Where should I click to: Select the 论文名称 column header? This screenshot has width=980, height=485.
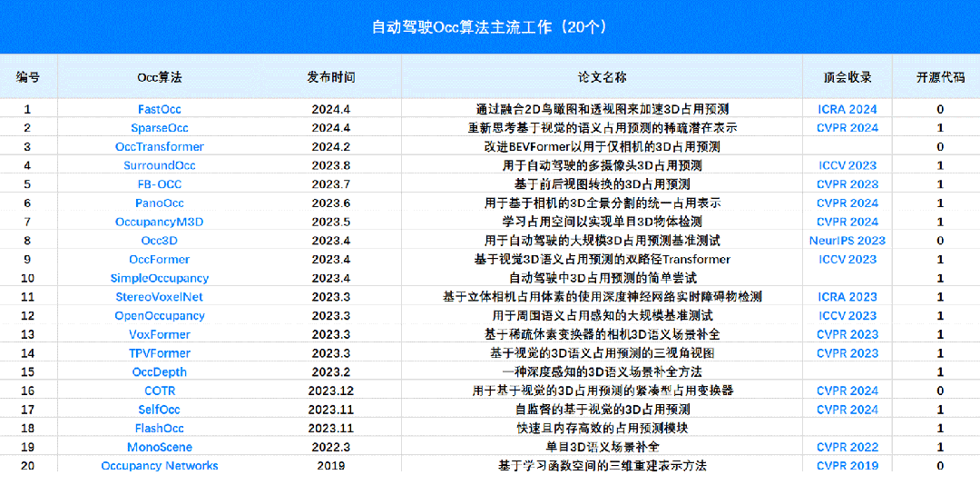[x=603, y=77]
